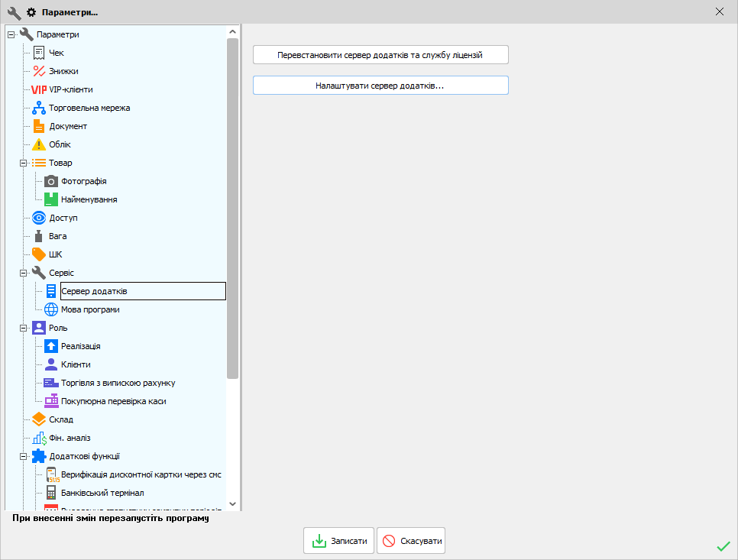Collapse the Роль tree node
The image size is (738, 560).
click(x=24, y=328)
